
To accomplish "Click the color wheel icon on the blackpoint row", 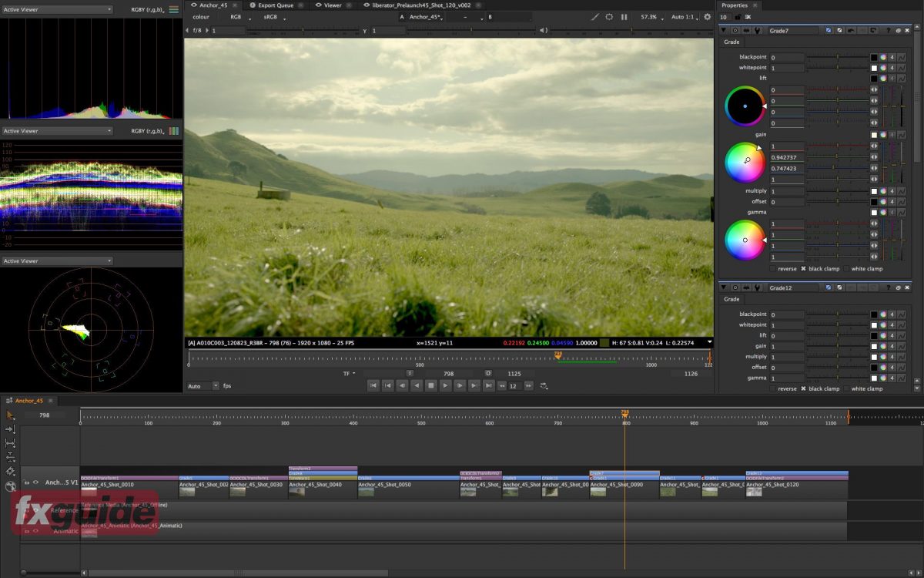I will (x=883, y=57).
